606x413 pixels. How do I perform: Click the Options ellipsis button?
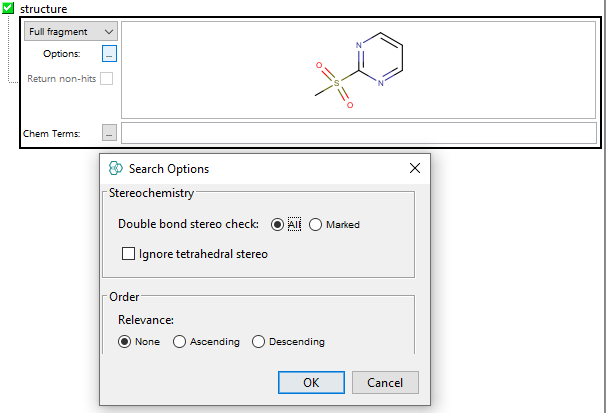(x=109, y=54)
